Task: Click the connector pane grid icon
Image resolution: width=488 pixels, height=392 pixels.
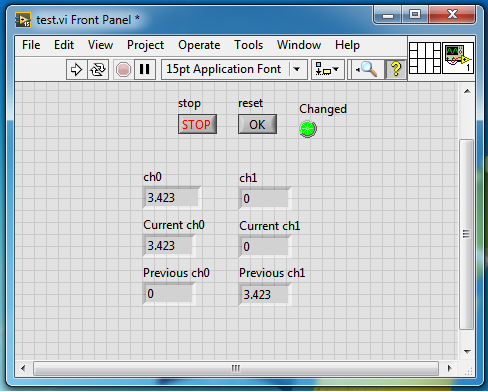Action: 425,58
